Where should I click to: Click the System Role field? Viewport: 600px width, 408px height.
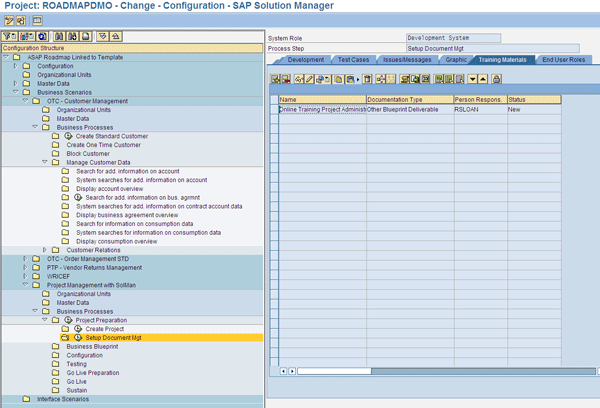tap(453, 38)
